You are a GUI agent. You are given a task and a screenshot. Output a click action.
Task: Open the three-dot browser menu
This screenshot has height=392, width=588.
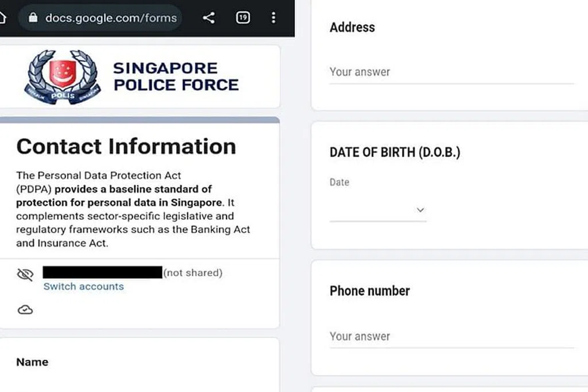coord(273,18)
